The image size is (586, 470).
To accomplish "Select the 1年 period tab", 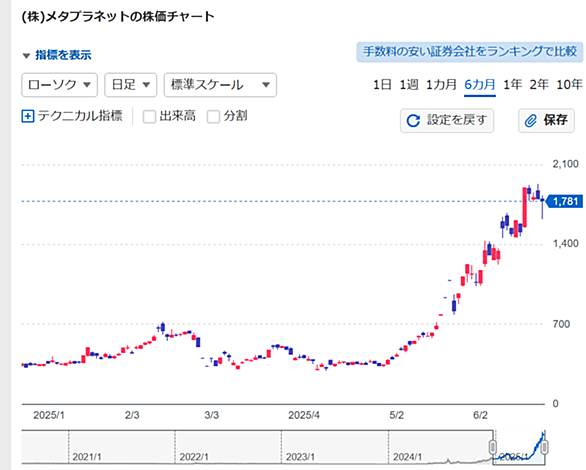I will click(512, 85).
